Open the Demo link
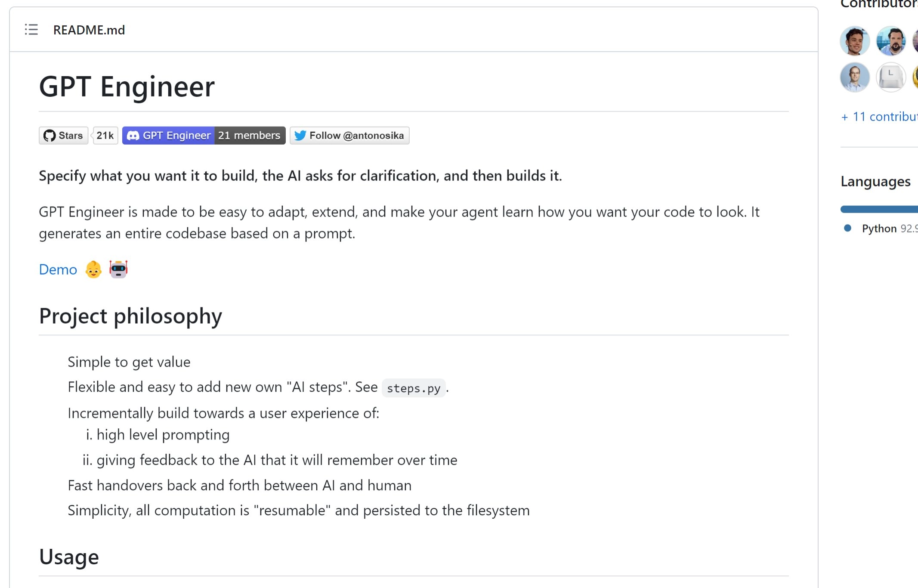 (58, 269)
